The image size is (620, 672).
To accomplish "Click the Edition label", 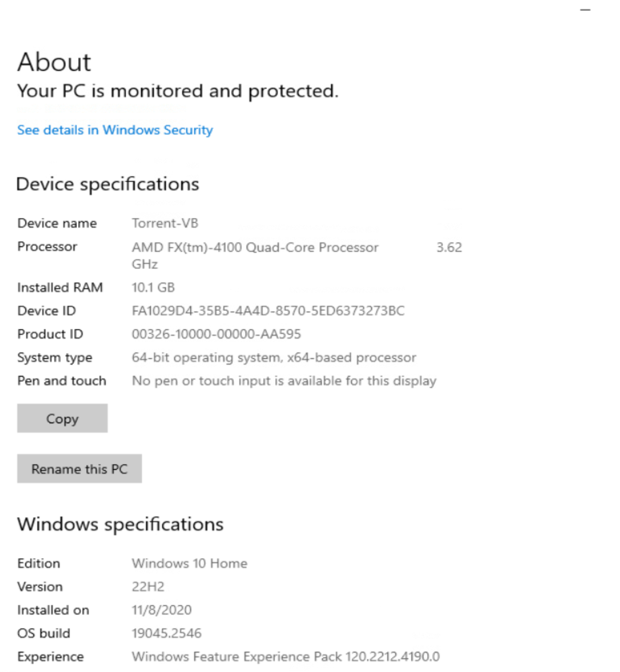I will point(39,564).
